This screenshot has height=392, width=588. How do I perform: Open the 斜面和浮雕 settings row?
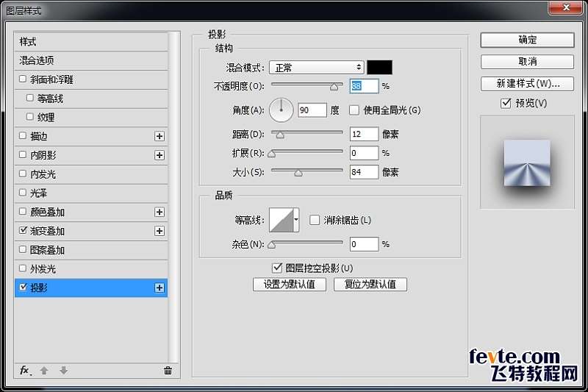91,79
